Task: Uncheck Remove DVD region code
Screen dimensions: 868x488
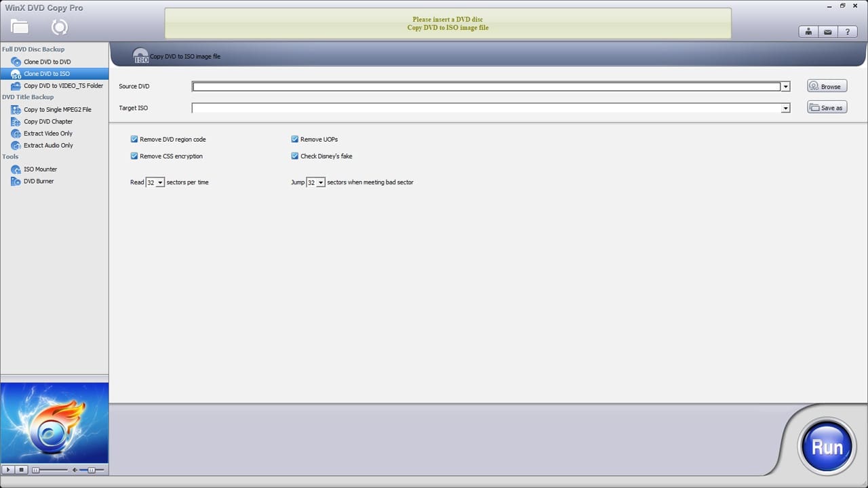Action: pos(134,140)
